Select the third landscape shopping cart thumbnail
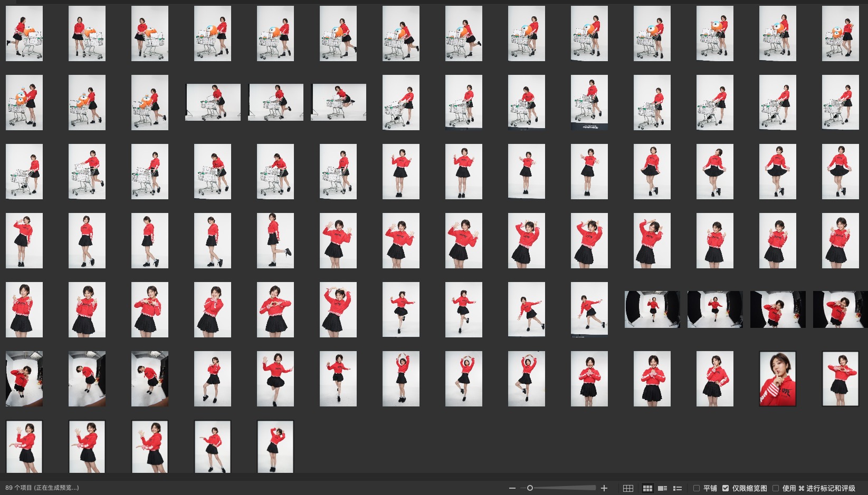The height and width of the screenshot is (495, 868). [339, 102]
